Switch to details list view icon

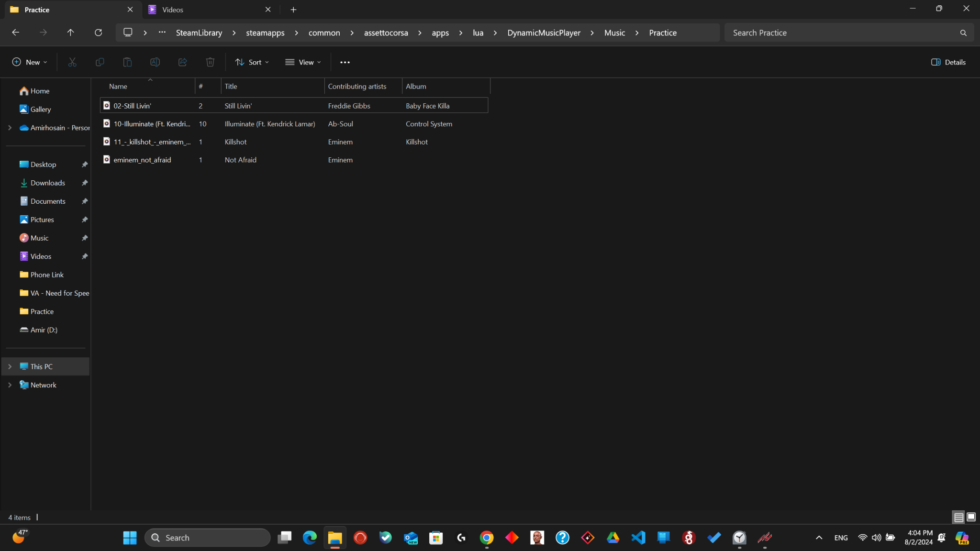pyautogui.click(x=958, y=517)
